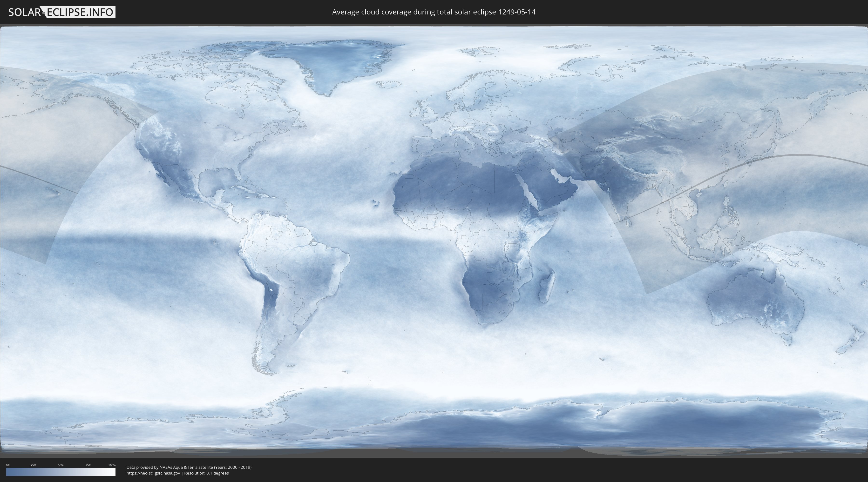
Task: Click the Resolution: 0.1 degrees text
Action: [206, 473]
